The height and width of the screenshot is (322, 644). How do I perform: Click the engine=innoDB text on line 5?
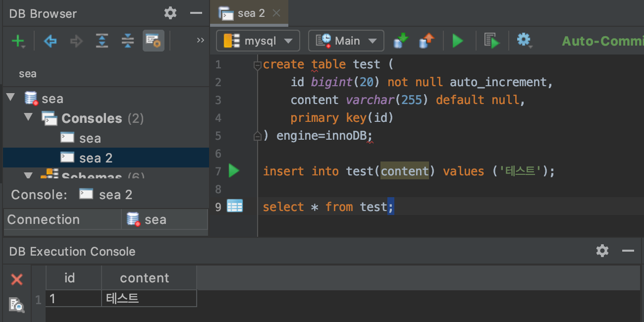click(x=322, y=136)
